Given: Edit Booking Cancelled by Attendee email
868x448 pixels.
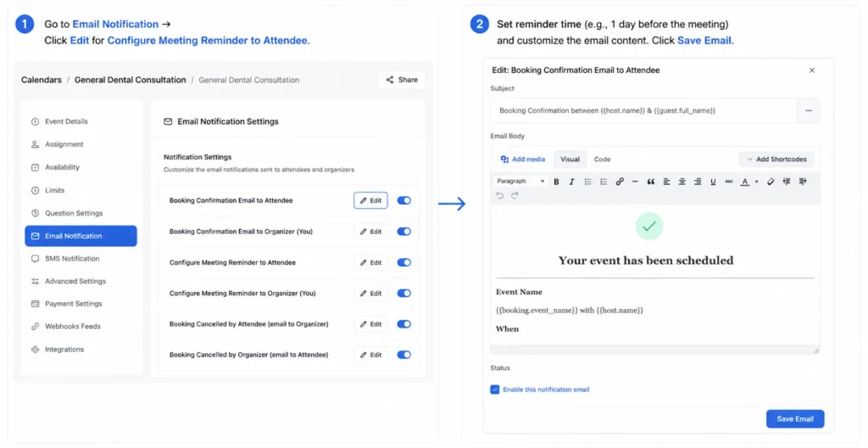Looking at the screenshot, I should point(371,324).
